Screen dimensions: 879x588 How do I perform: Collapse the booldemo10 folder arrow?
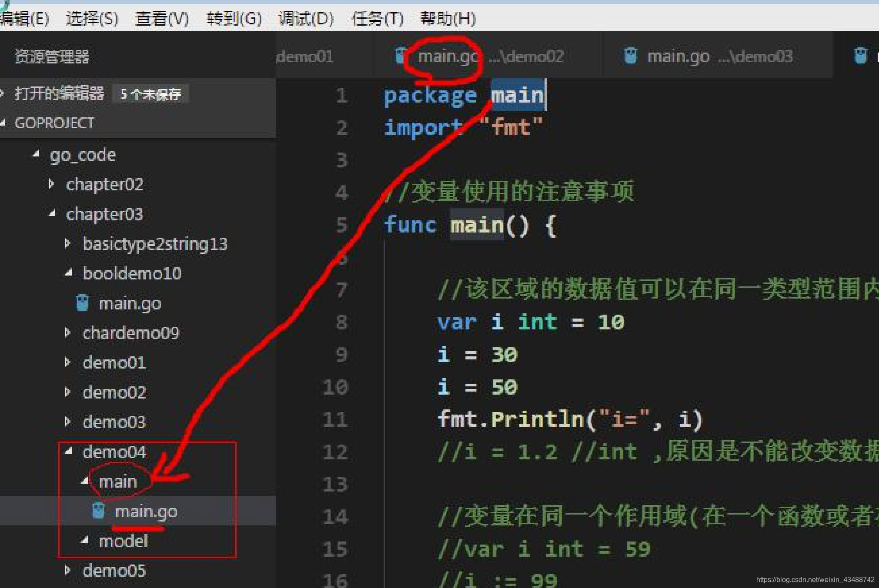[x=68, y=273]
